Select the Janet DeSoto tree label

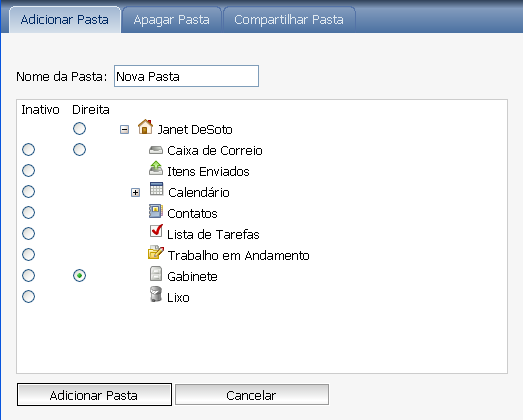(x=195, y=130)
